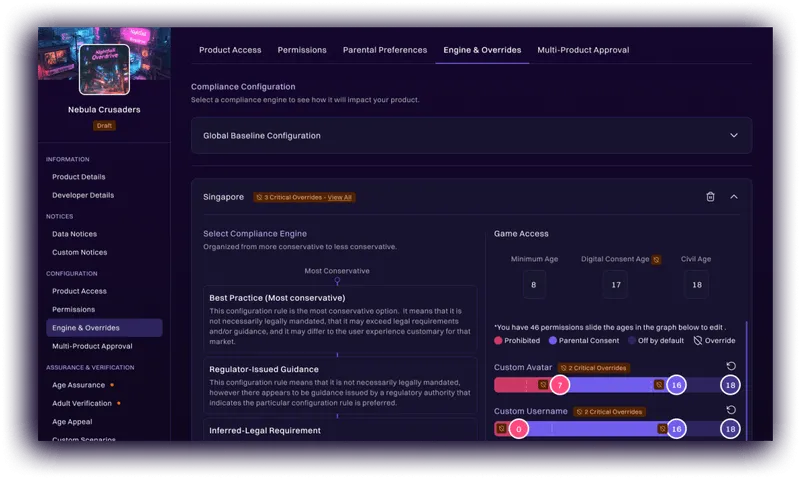
Task: Click the Nebula Crusaders product thumbnail
Action: pos(104,69)
